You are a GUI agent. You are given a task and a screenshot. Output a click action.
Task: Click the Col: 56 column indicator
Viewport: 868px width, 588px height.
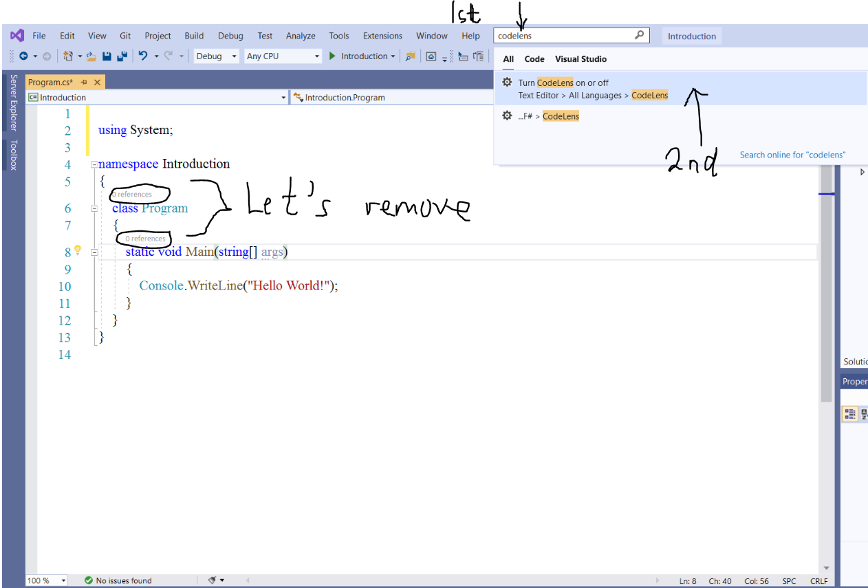click(757, 581)
